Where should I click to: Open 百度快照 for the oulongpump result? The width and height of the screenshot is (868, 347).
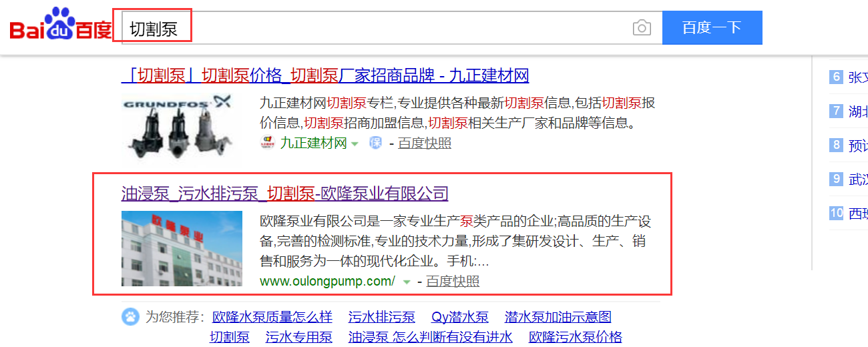click(x=453, y=281)
